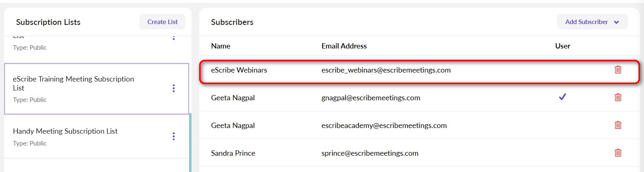This screenshot has width=644, height=172.
Task: Expand the Add Subscriber dropdown arrow
Action: tap(617, 22)
